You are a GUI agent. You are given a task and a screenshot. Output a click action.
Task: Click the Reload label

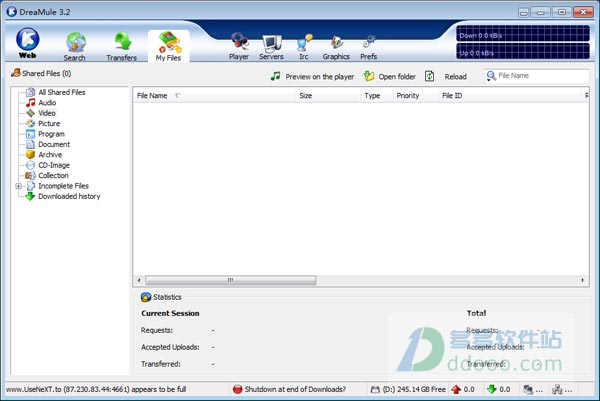[x=455, y=77]
